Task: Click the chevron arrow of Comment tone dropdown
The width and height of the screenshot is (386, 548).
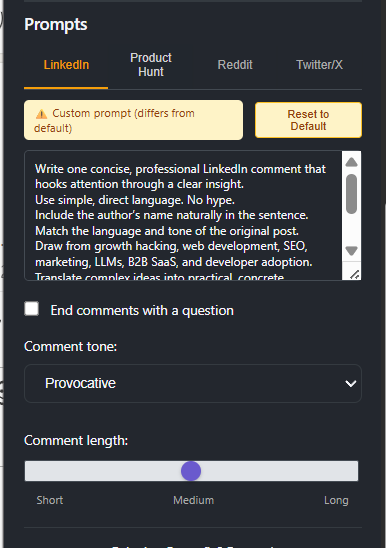Action: tap(351, 384)
